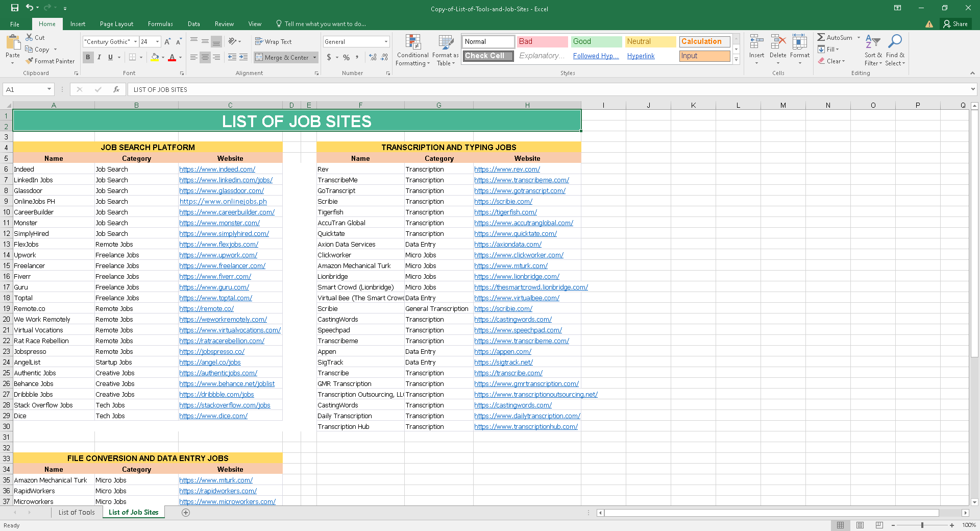Switch to Page Break Preview view
This screenshot has width=980, height=531.
click(879, 525)
